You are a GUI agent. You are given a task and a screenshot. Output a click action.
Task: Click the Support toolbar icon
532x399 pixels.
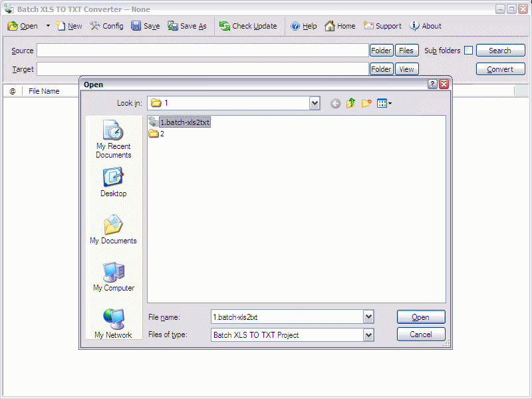pos(382,26)
